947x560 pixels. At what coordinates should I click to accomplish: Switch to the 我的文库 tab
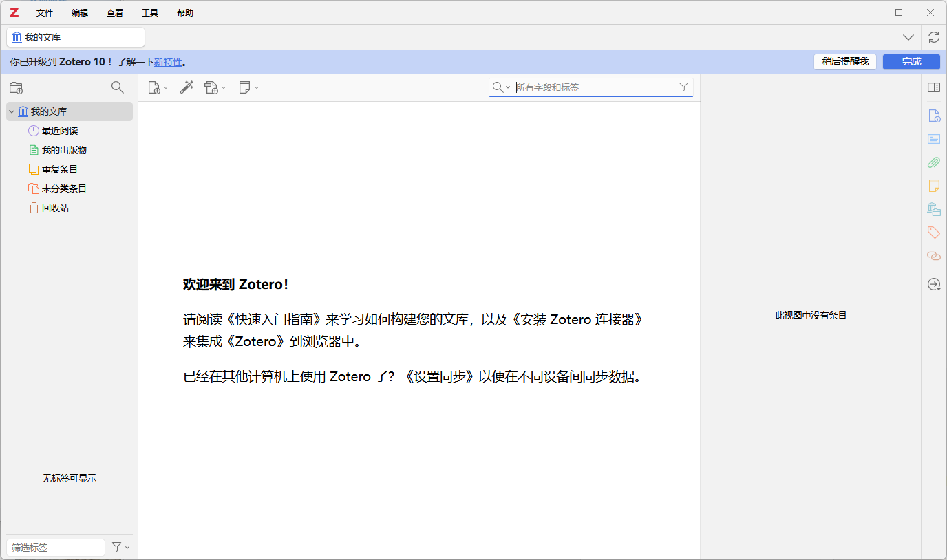click(76, 37)
